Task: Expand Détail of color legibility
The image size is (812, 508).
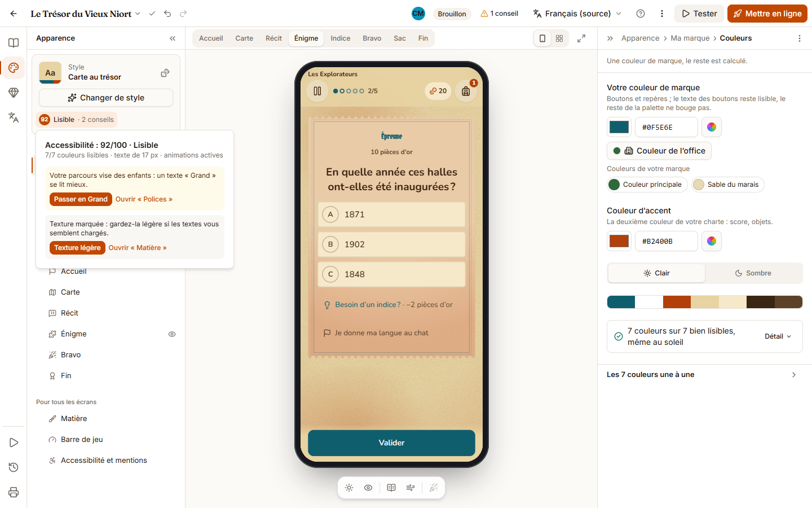Action: pyautogui.click(x=778, y=336)
